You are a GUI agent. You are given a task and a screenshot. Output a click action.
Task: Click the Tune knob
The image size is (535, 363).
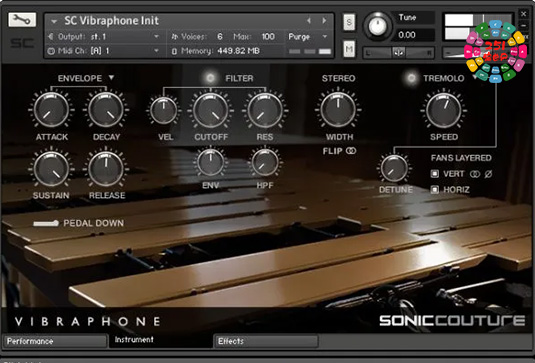(x=378, y=26)
